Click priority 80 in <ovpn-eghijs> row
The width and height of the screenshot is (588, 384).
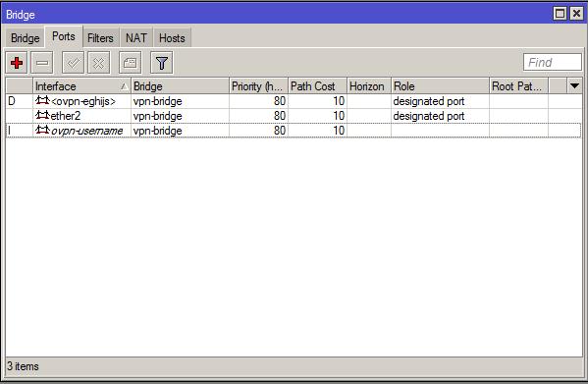point(280,101)
